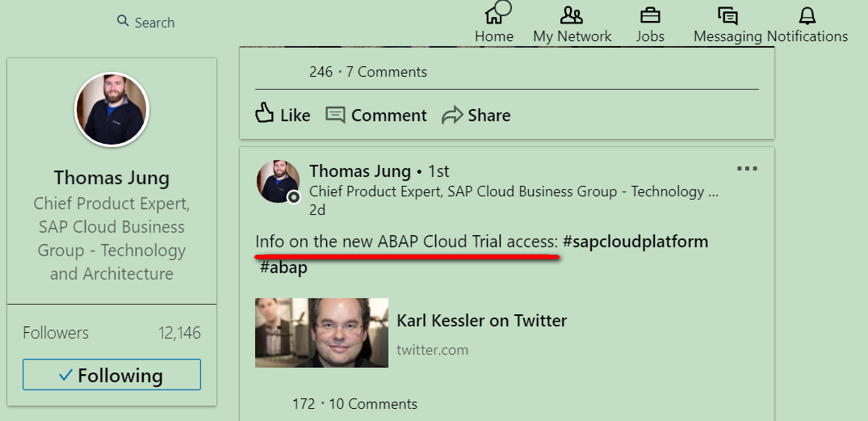Open the large sidebar profile photo
This screenshot has width=868, height=421.
pyautogui.click(x=111, y=109)
